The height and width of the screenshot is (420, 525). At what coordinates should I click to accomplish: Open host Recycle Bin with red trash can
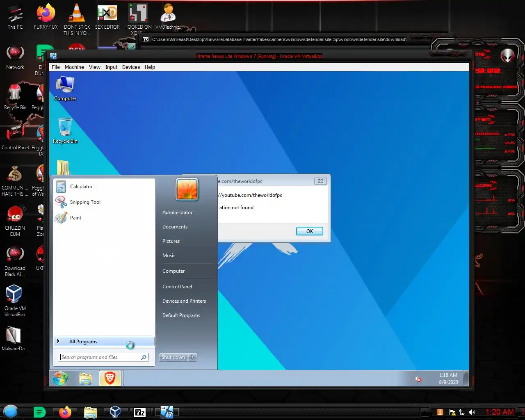point(15,97)
